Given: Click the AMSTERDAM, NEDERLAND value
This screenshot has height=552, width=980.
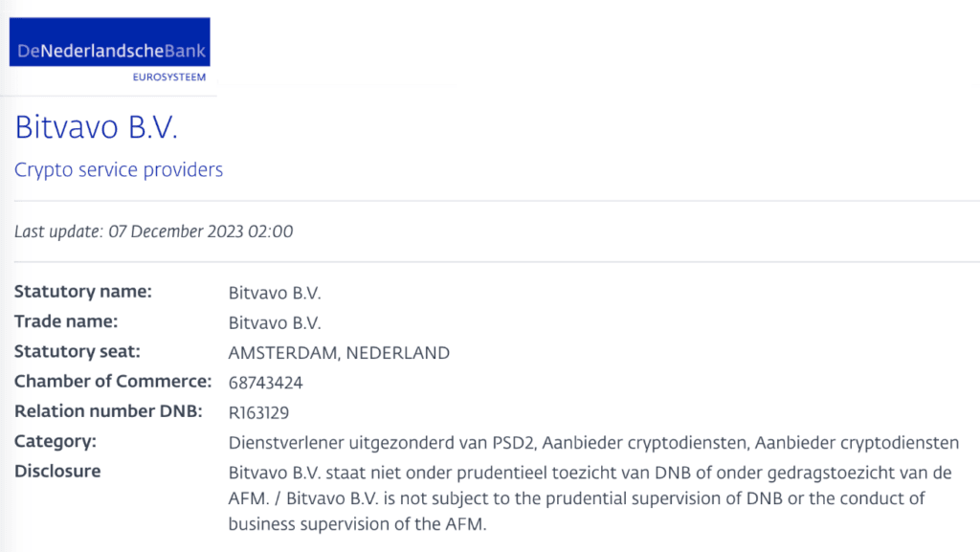Looking at the screenshot, I should tap(339, 352).
